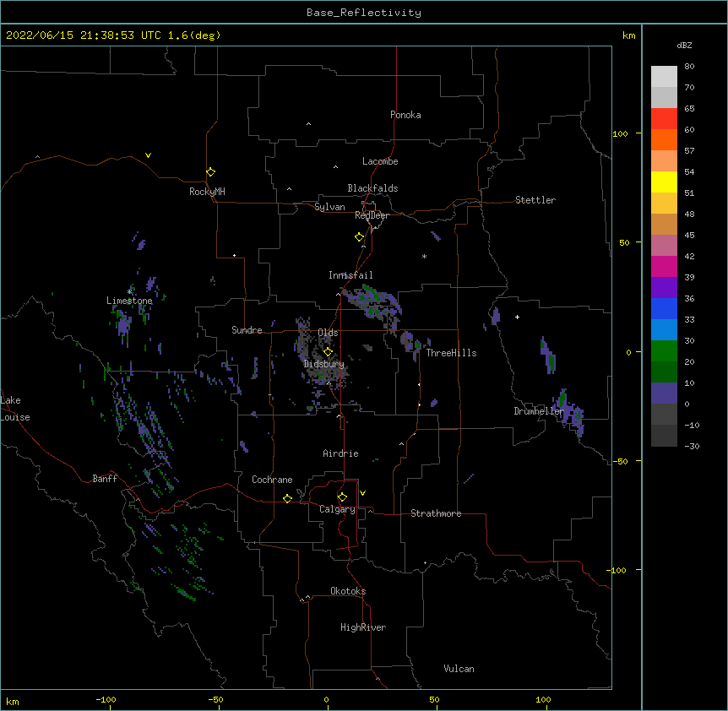Click the Lacombe label
Image resolution: width=728 pixels, height=711 pixels.
(x=380, y=161)
